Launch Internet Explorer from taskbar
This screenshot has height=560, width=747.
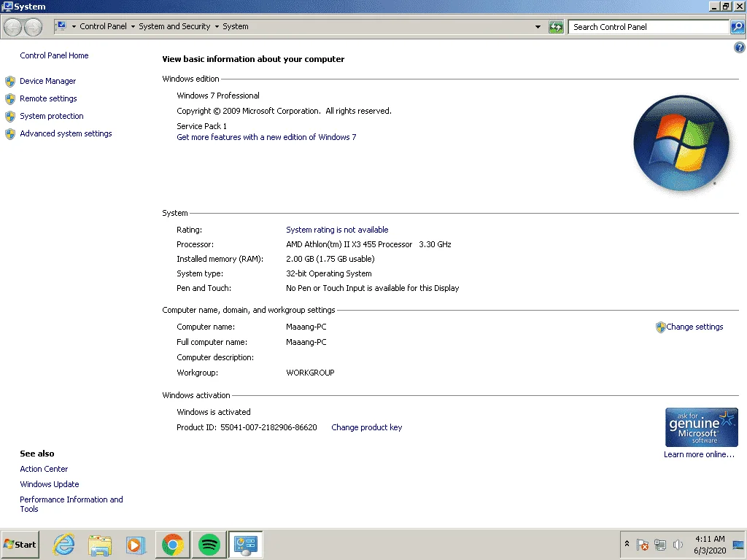[x=64, y=544]
